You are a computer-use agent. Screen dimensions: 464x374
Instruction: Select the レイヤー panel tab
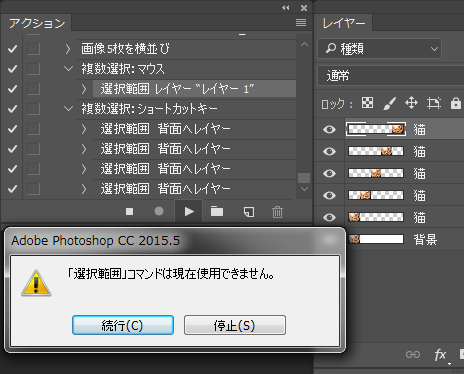pos(344,23)
